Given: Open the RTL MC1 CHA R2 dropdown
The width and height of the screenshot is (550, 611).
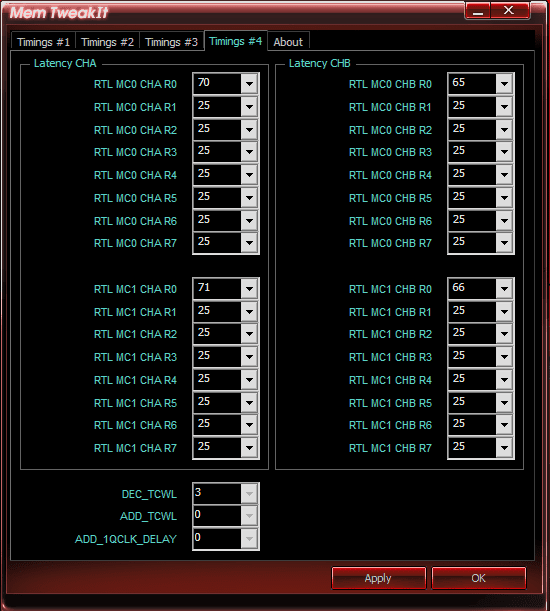Looking at the screenshot, I should [249, 334].
